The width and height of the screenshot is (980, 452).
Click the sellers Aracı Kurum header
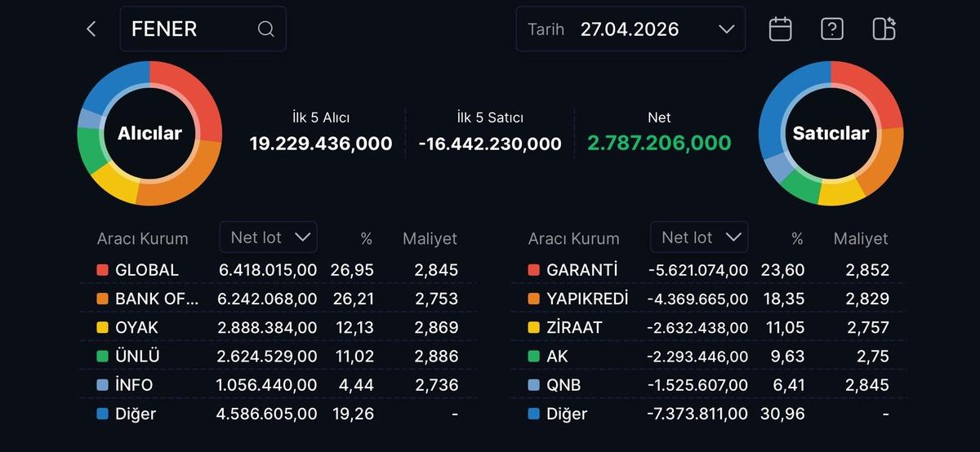pos(573,239)
